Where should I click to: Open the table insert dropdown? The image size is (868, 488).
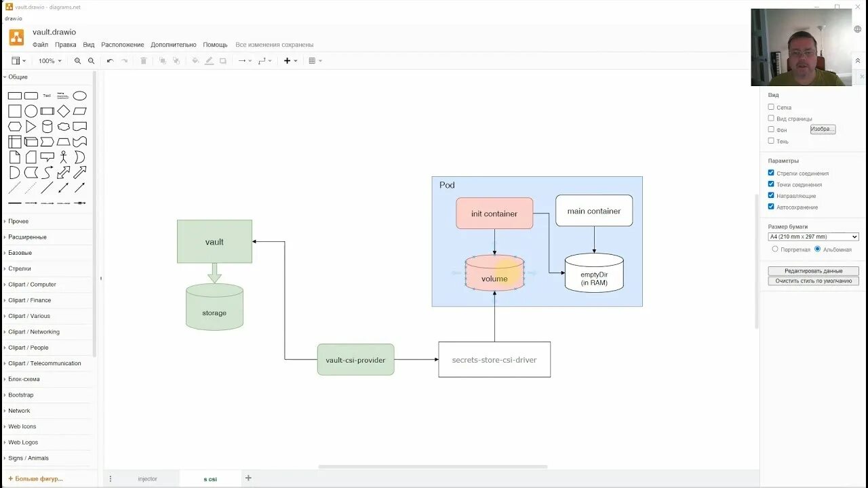[315, 61]
